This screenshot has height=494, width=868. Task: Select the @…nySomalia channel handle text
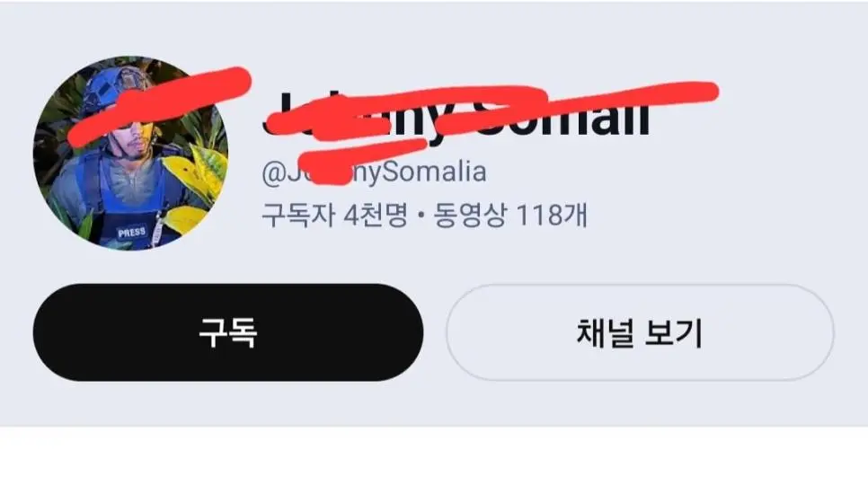374,172
